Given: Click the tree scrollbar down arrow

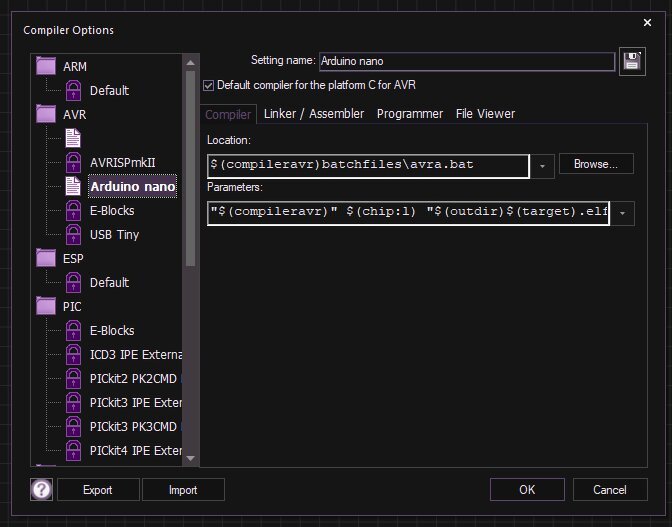Looking at the screenshot, I should 191,458.
